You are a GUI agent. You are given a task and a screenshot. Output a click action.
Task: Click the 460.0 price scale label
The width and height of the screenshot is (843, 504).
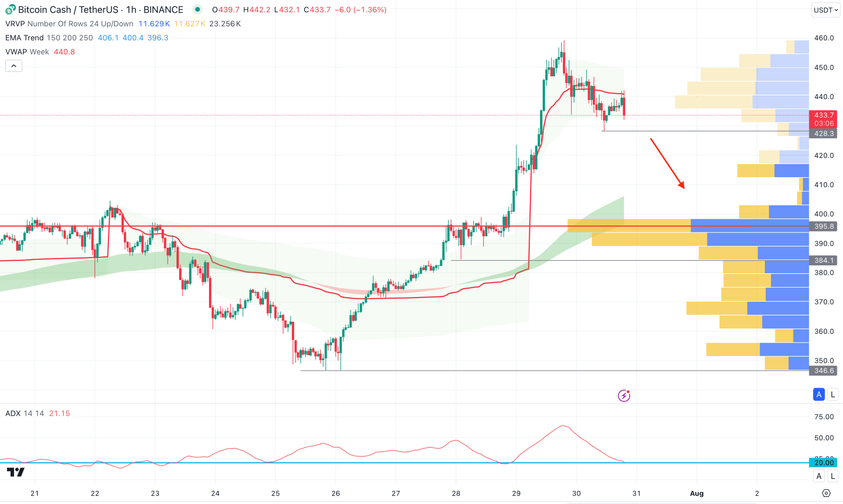click(x=824, y=38)
